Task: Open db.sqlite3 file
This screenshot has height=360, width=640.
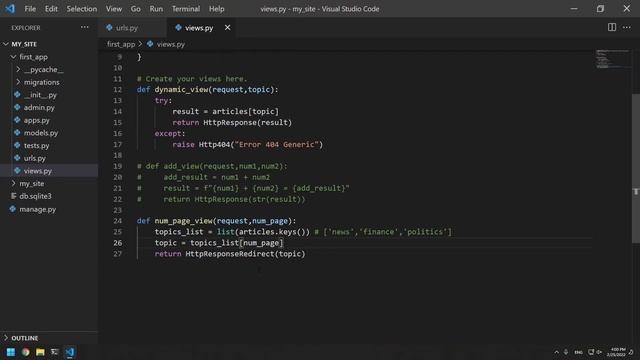Action: click(x=36, y=196)
